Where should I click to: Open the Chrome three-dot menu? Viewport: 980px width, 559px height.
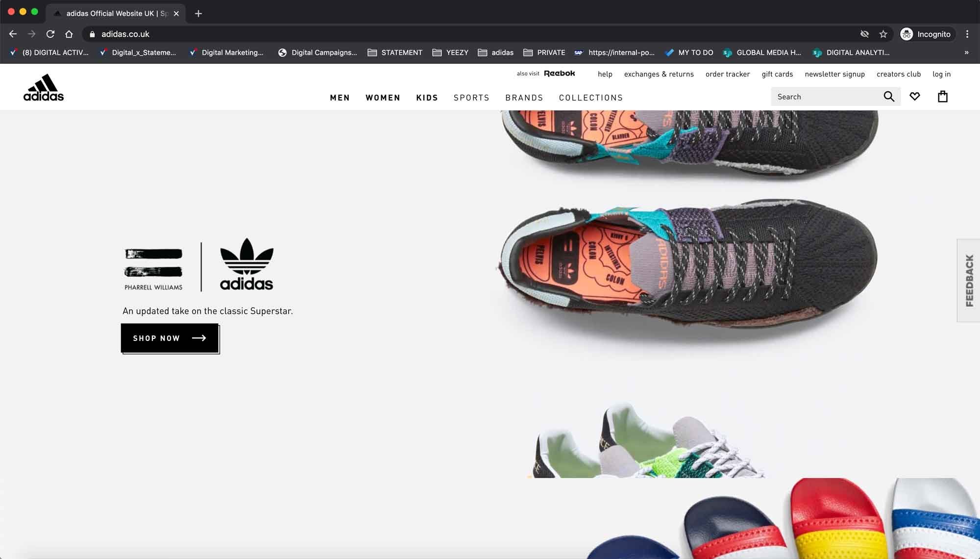pos(967,34)
